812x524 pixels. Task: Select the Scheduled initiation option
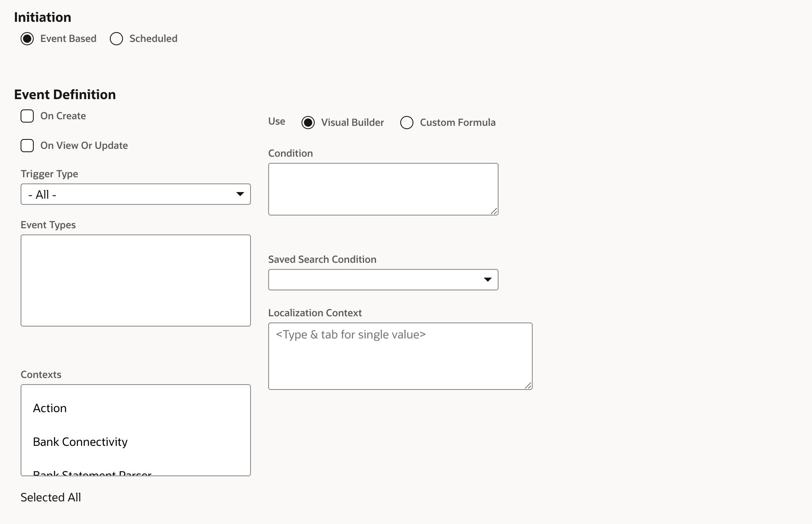click(x=116, y=39)
